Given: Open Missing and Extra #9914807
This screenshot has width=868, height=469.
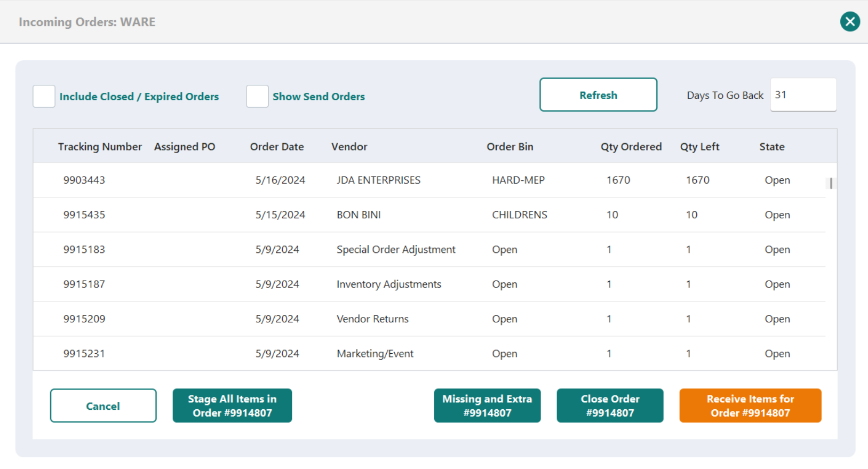Looking at the screenshot, I should pos(487,406).
